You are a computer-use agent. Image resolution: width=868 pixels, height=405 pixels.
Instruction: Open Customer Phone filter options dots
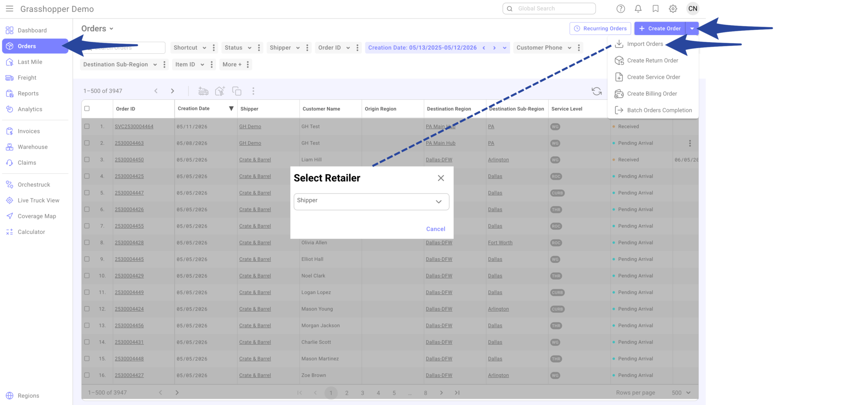[x=579, y=48]
